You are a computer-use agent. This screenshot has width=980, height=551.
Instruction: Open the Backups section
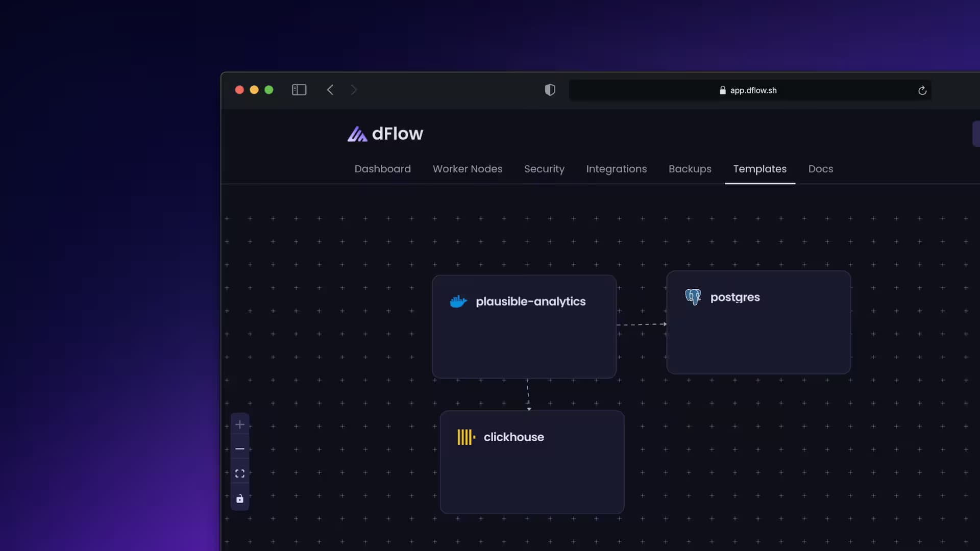[x=690, y=169]
